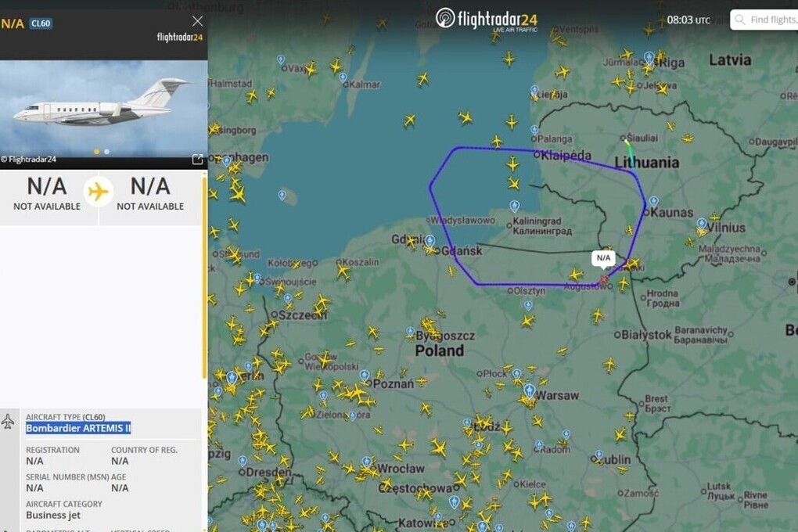798x532 pixels.
Task: Click the Vilnius airport pin marker
Action: point(702,224)
